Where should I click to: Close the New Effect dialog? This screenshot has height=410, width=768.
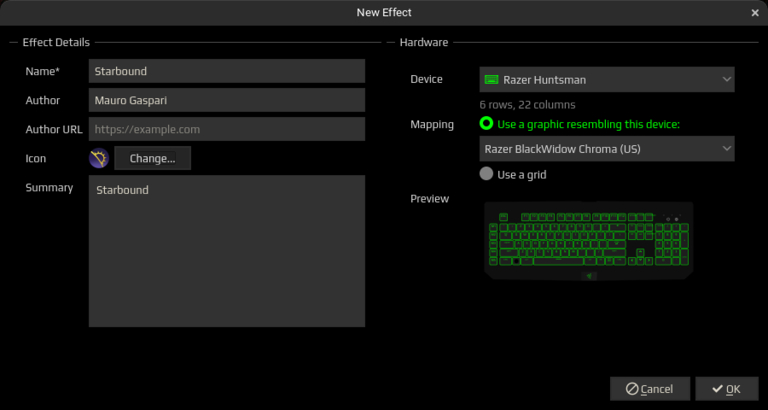(755, 13)
